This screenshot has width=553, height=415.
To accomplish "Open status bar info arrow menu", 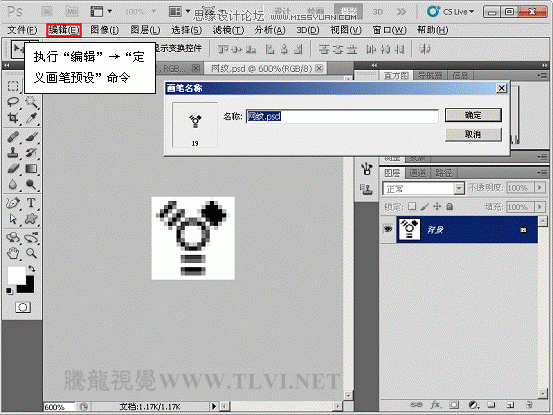I will pos(214,407).
